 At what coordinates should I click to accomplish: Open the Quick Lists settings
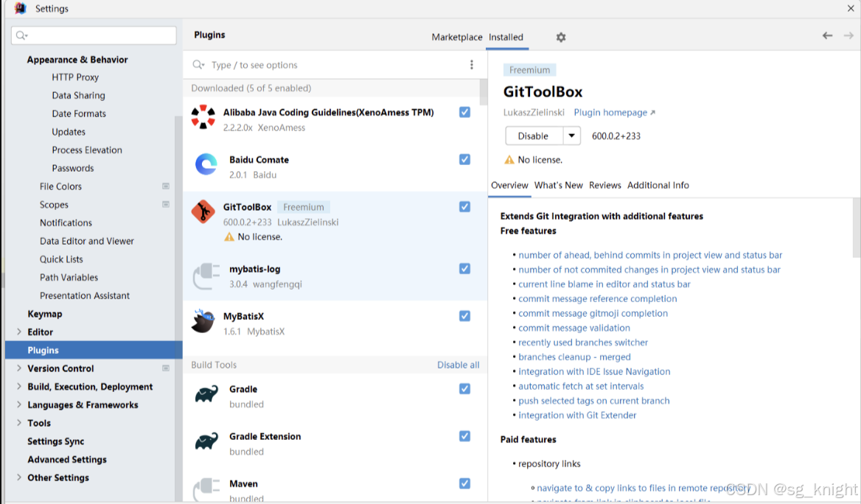[x=61, y=259]
